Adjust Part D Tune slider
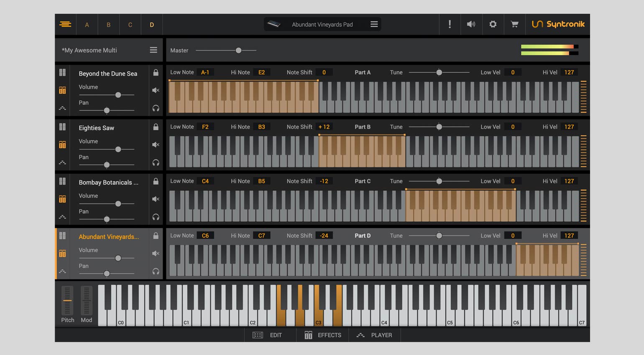Image resolution: width=644 pixels, height=355 pixels. point(439,236)
